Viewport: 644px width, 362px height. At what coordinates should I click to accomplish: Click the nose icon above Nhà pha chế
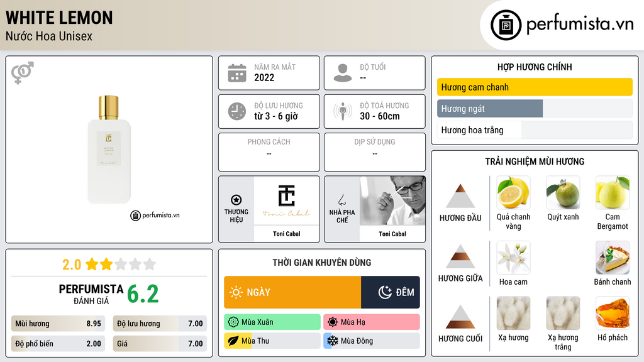341,200
